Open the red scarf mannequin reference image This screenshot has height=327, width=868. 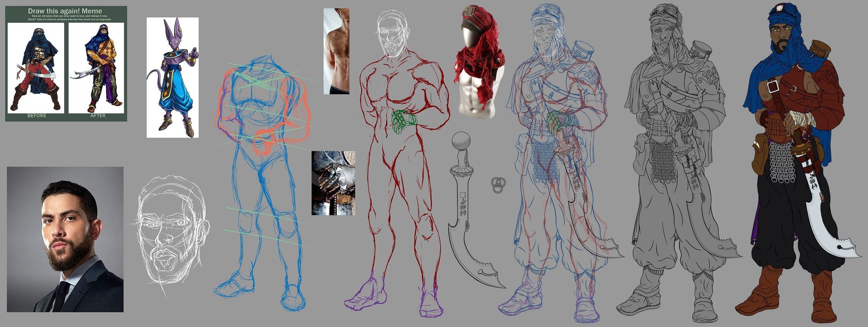click(x=479, y=62)
